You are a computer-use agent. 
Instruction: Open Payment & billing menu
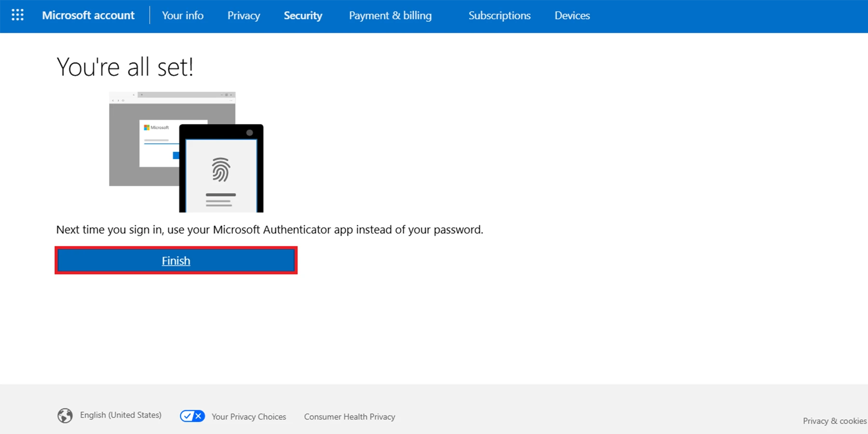(390, 15)
